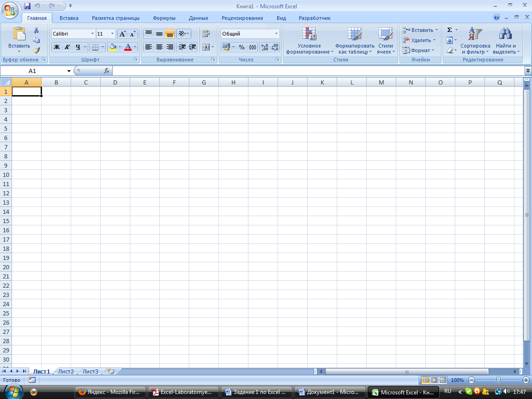
Task: Open Форматировать как таблицу gallery
Action: [355, 41]
